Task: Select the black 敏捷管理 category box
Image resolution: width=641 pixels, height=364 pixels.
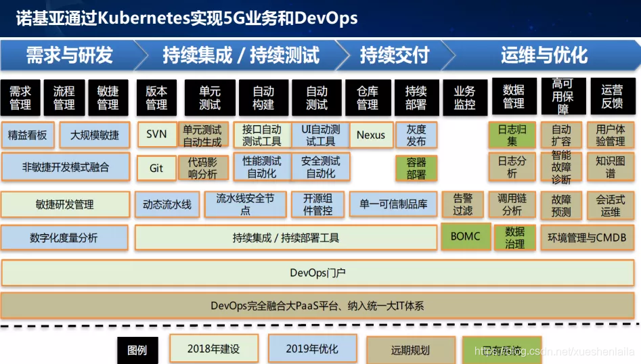Action: point(108,97)
